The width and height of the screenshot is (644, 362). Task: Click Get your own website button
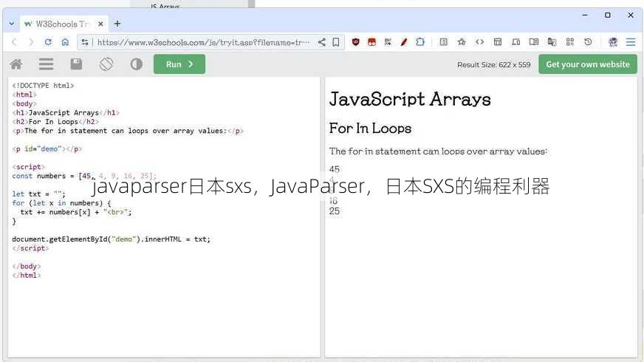tap(588, 64)
